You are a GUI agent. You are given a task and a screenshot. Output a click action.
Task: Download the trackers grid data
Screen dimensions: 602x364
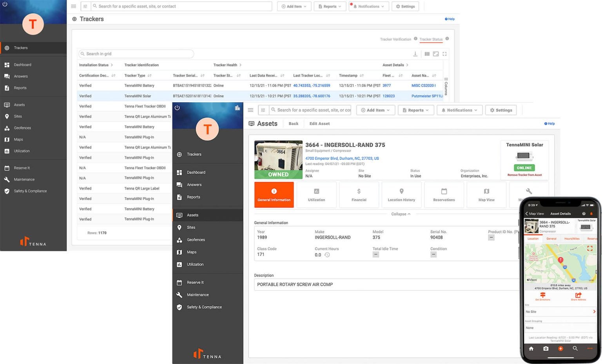click(415, 54)
